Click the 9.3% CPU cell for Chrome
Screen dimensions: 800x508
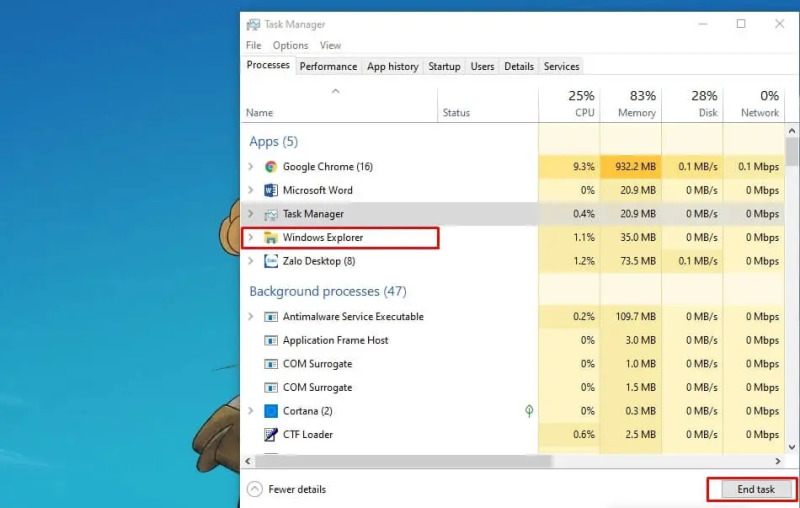(x=569, y=167)
